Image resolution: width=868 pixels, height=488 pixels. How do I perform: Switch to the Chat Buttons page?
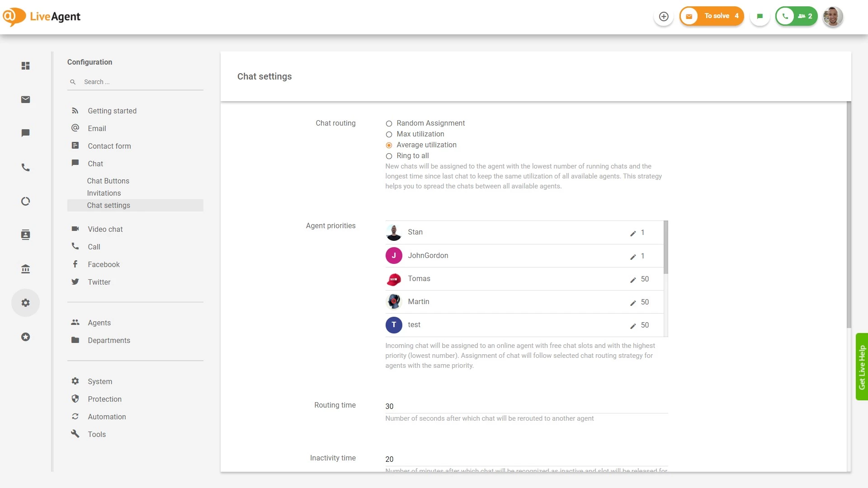(108, 181)
